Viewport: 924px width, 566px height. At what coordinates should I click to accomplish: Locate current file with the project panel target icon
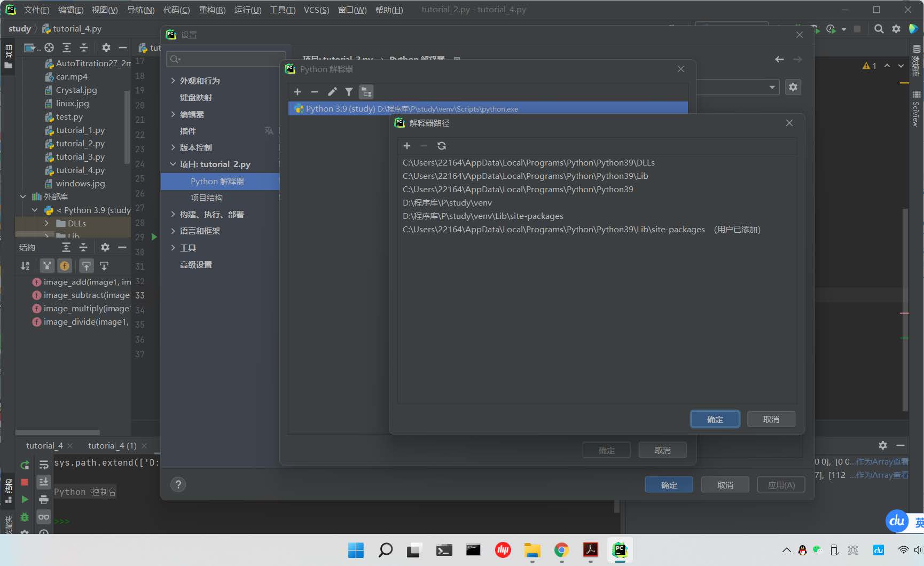[49, 48]
